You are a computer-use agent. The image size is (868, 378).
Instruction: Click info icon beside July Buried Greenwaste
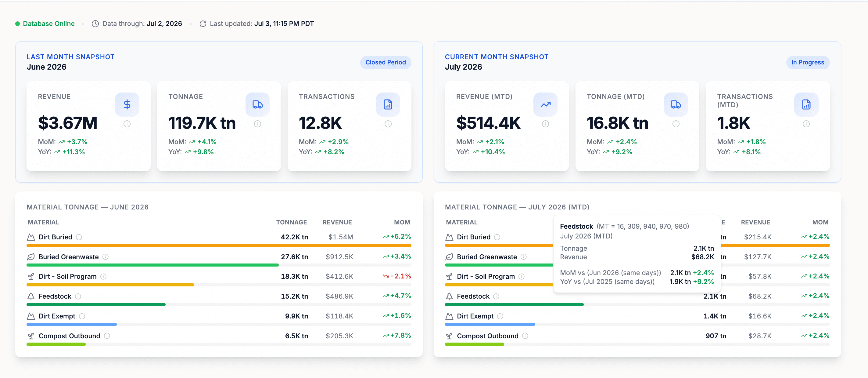tap(524, 257)
